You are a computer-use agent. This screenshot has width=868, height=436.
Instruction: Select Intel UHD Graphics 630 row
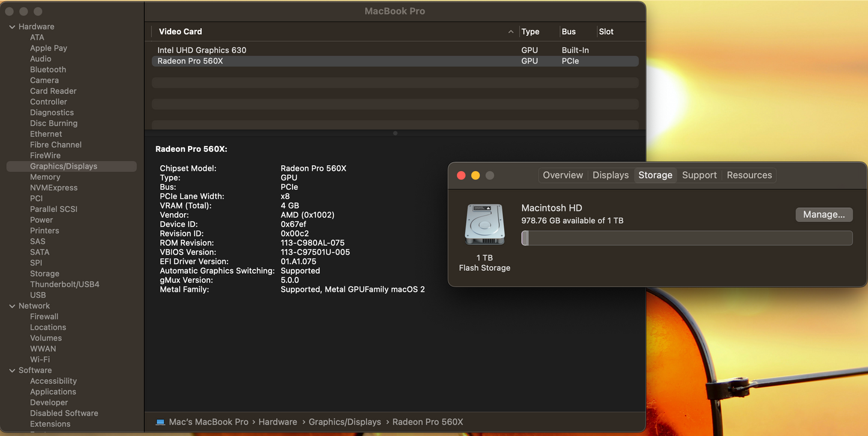[202, 50]
